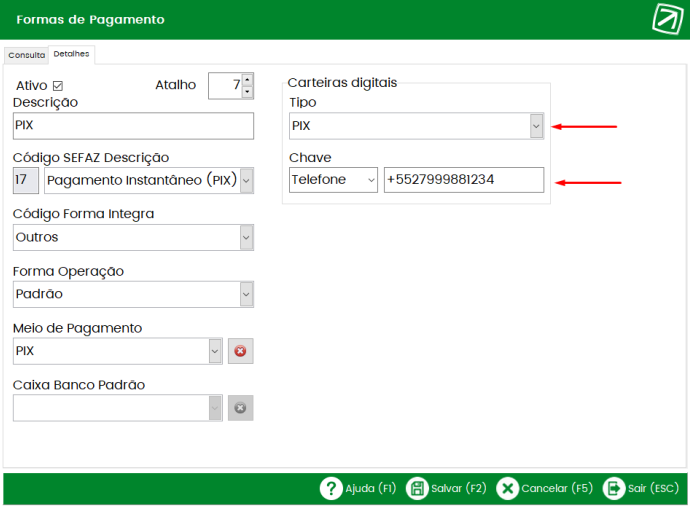The image size is (690, 508).
Task: Click the Atalho label
Action: [176, 85]
